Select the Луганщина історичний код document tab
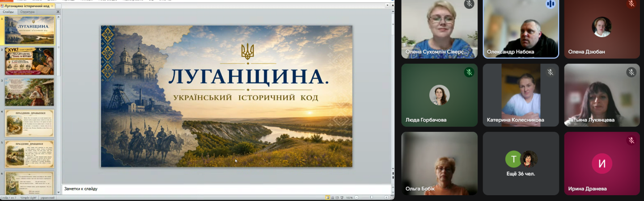 (27, 6)
